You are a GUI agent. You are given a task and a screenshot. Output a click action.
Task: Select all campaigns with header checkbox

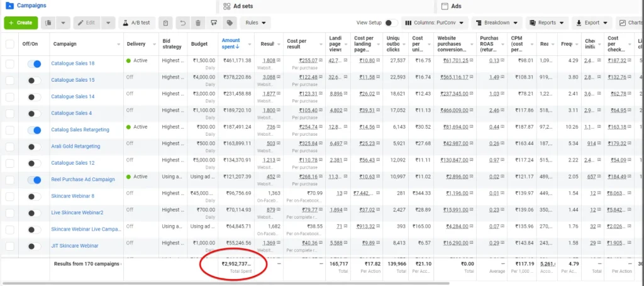(x=9, y=45)
